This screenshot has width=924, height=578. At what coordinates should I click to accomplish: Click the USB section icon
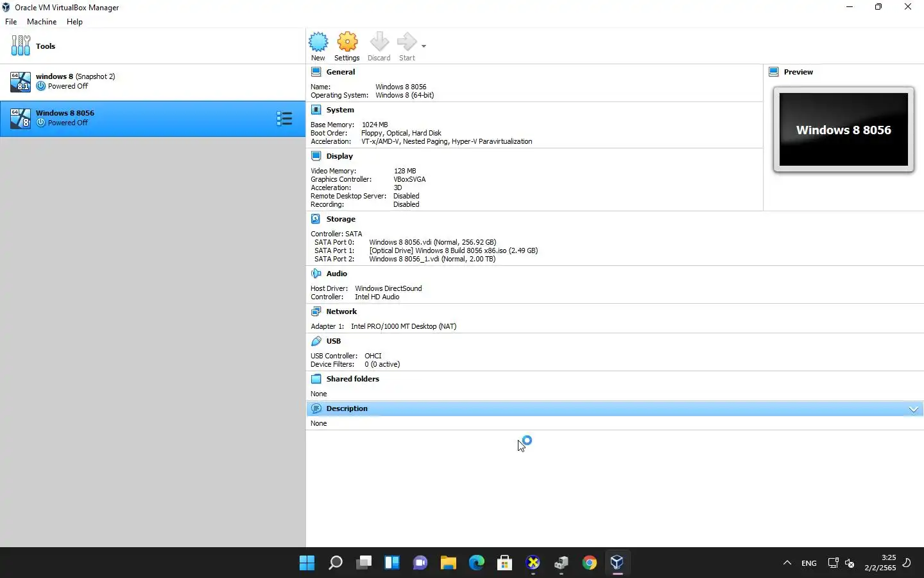(316, 341)
